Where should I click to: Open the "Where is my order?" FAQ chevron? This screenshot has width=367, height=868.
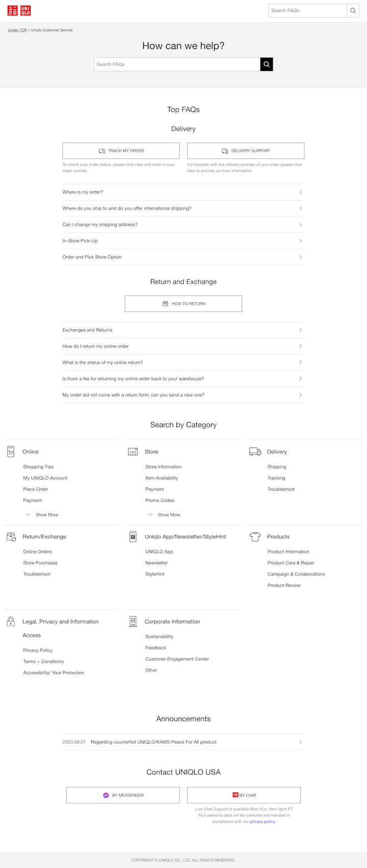(x=300, y=192)
